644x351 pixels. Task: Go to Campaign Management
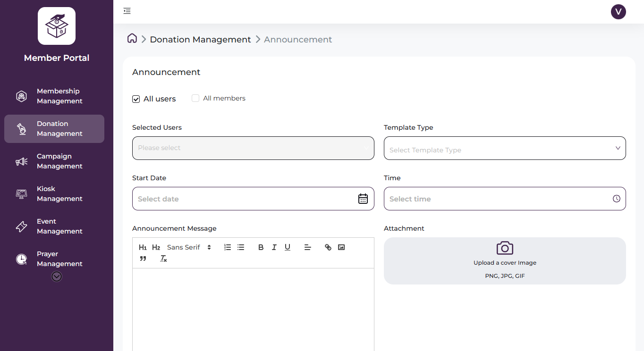(x=54, y=161)
